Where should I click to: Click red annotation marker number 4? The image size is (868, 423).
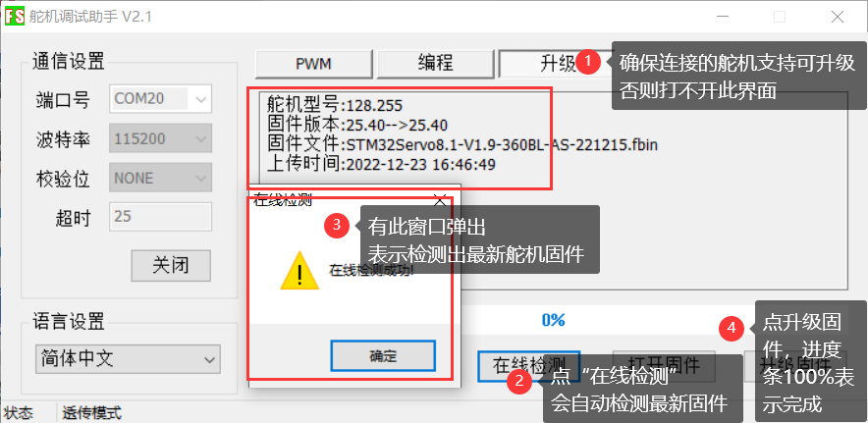(732, 329)
